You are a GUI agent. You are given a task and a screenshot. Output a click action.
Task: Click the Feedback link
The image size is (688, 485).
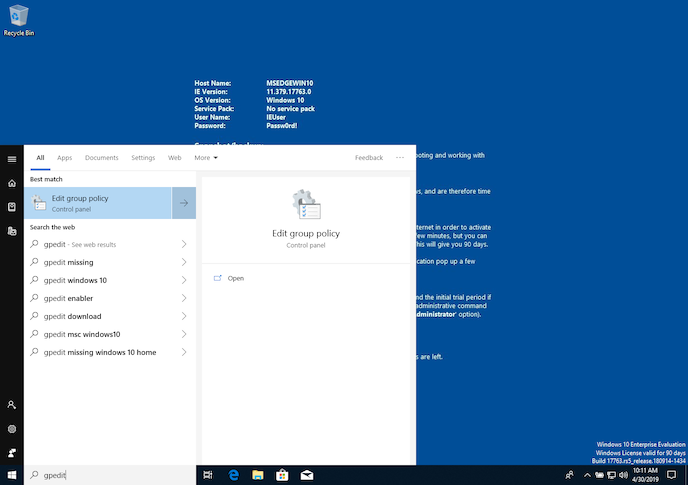click(369, 158)
